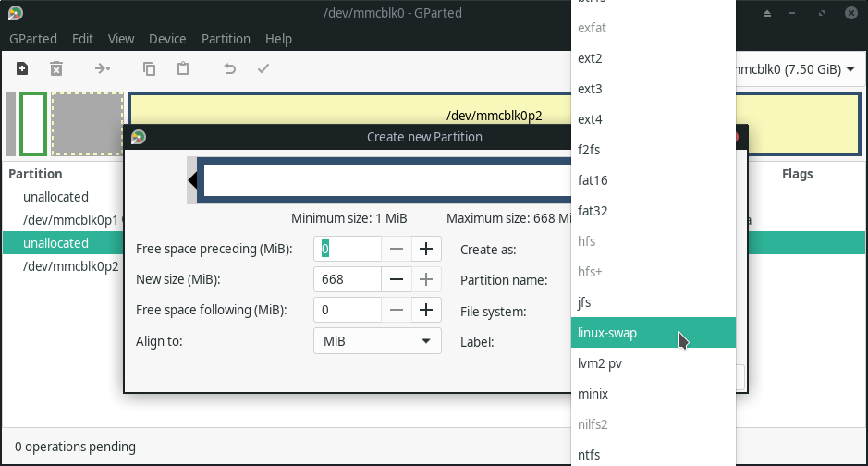868x466 pixels.
Task: Open the Help menu
Action: click(278, 39)
